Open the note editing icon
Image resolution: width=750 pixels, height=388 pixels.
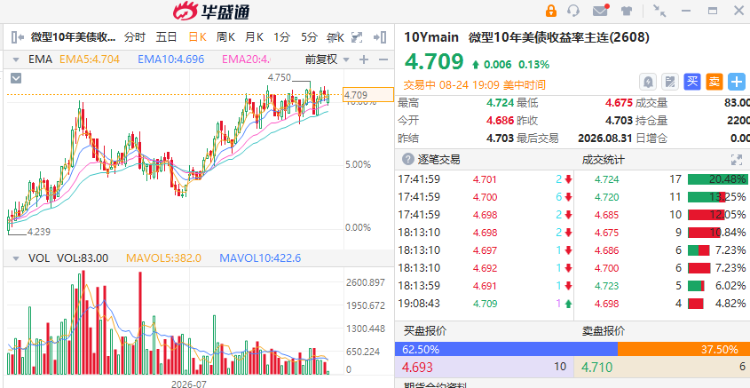tap(670, 82)
